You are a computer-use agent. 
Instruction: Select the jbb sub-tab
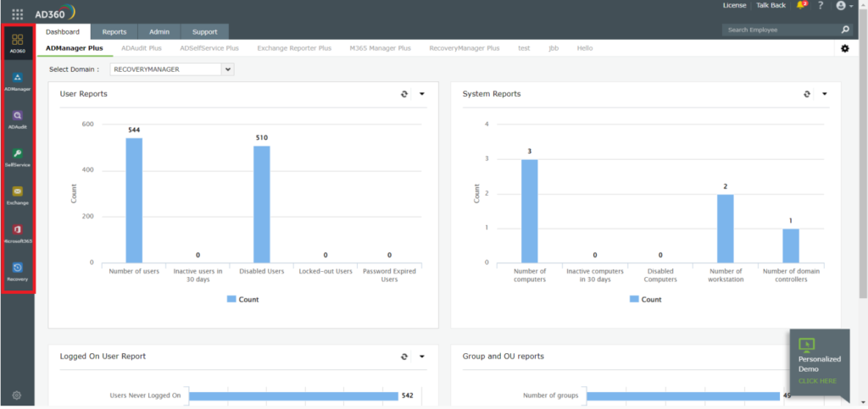554,48
